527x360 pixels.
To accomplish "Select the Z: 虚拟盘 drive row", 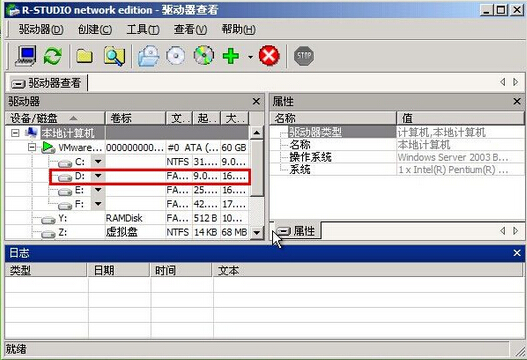I will 127,232.
